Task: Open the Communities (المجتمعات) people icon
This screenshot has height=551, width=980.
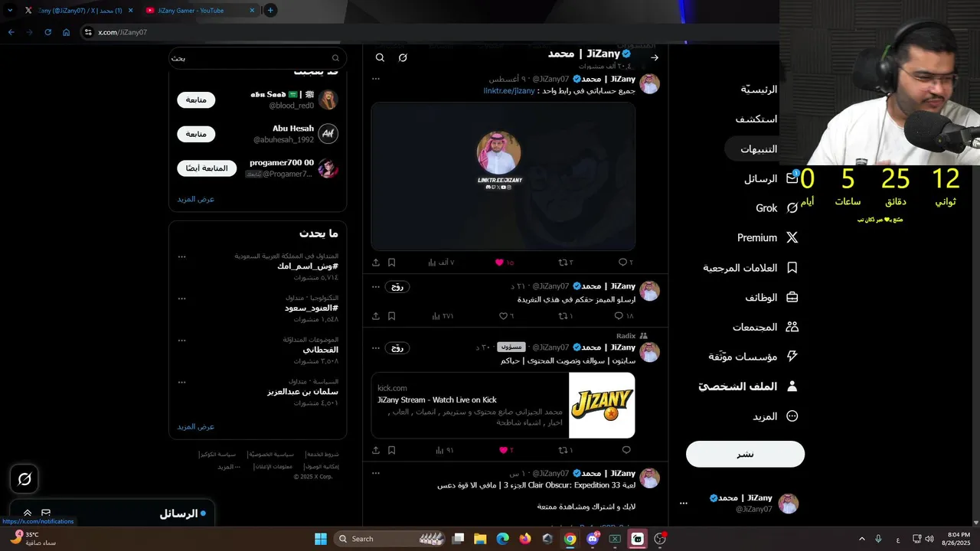Action: point(792,327)
